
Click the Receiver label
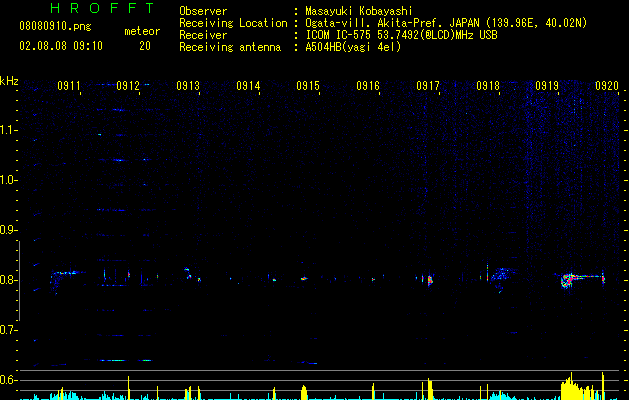click(203, 35)
